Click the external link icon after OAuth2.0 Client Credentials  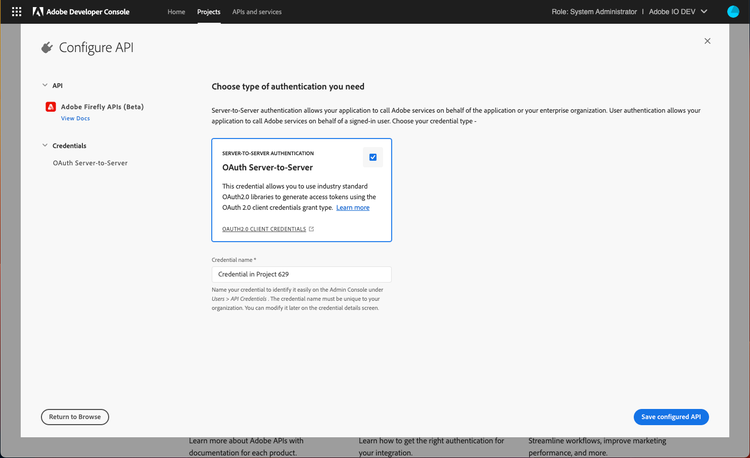pos(311,229)
